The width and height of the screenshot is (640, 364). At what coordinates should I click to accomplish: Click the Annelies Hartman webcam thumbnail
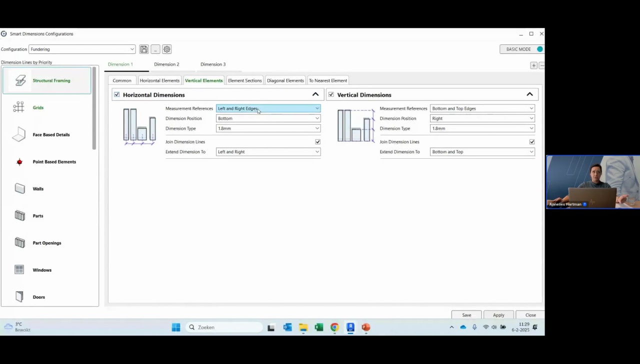point(593,182)
